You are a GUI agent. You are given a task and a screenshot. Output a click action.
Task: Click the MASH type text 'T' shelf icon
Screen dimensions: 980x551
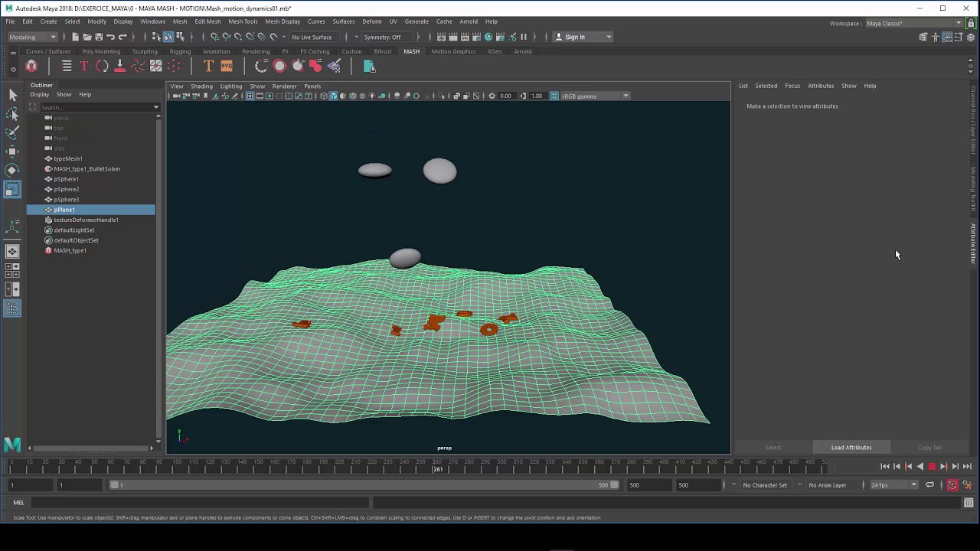[84, 67]
